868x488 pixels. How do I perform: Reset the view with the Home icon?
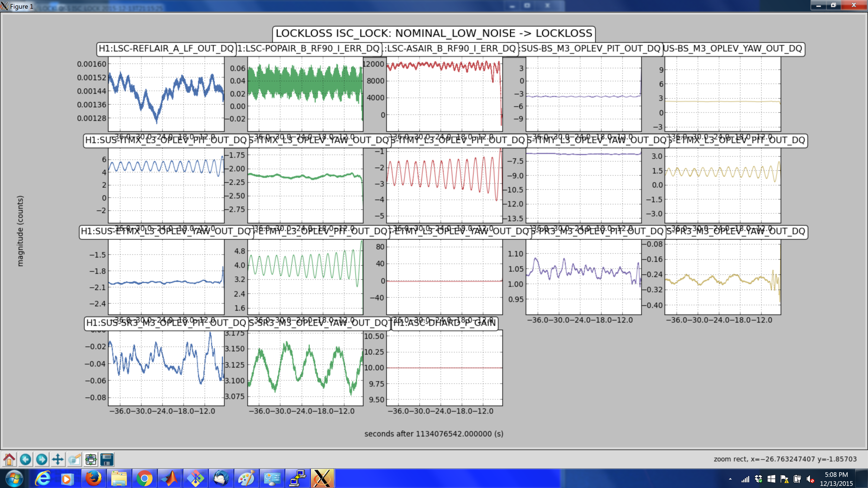pyautogui.click(x=9, y=459)
